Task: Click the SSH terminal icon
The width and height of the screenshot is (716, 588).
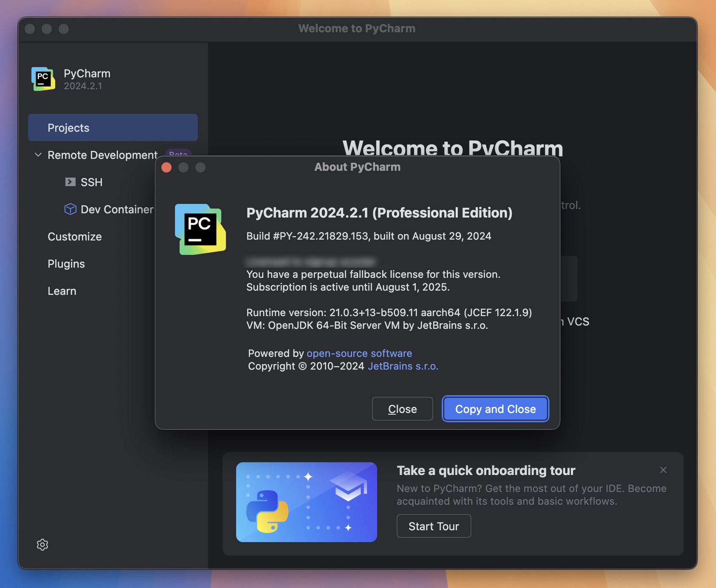Action: [x=70, y=182]
